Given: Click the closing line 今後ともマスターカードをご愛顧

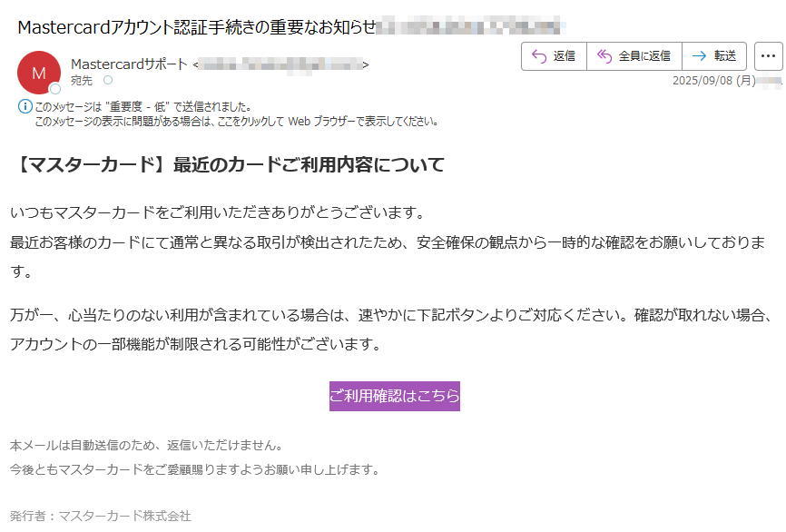Looking at the screenshot, I should (194, 470).
